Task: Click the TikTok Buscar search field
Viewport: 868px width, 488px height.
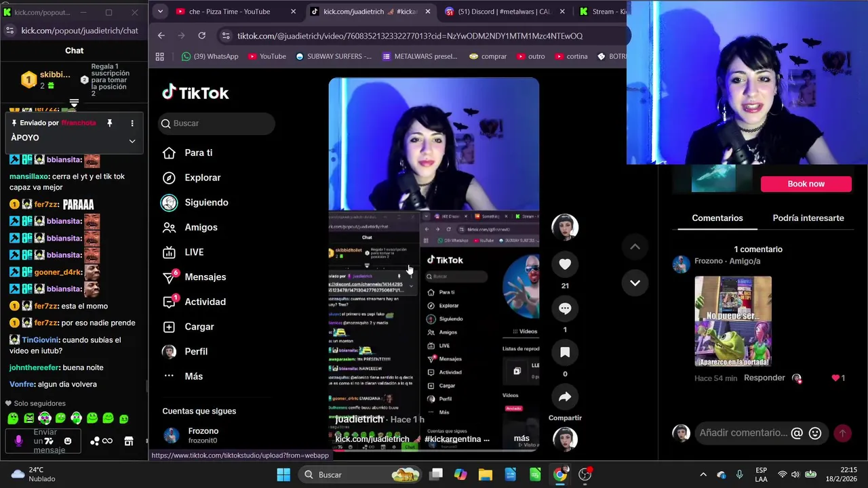Action: pos(217,123)
